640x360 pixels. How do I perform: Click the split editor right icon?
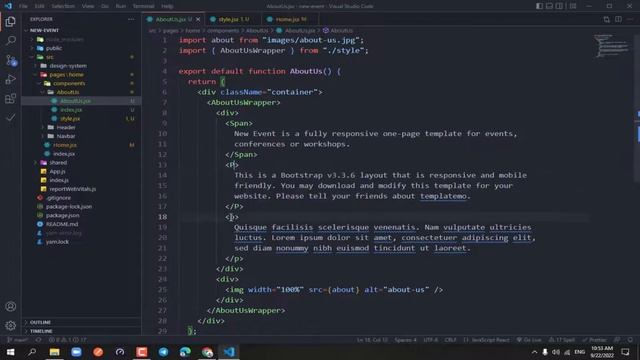(x=618, y=19)
